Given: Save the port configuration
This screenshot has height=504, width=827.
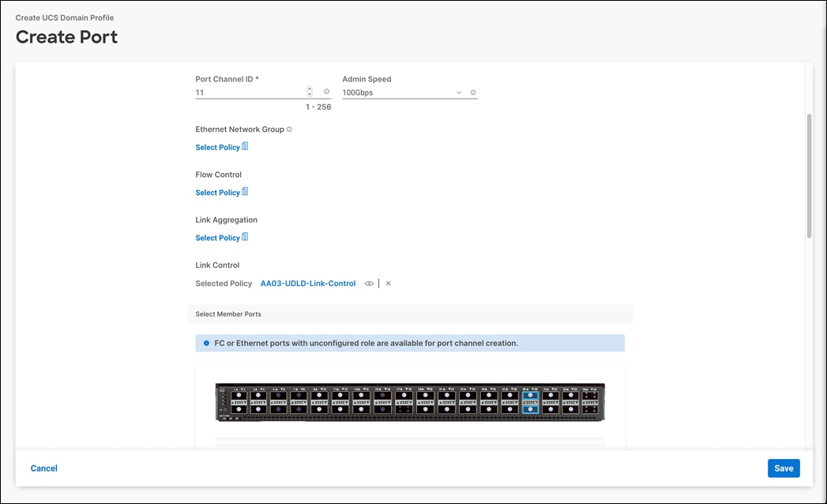Looking at the screenshot, I should [x=783, y=468].
